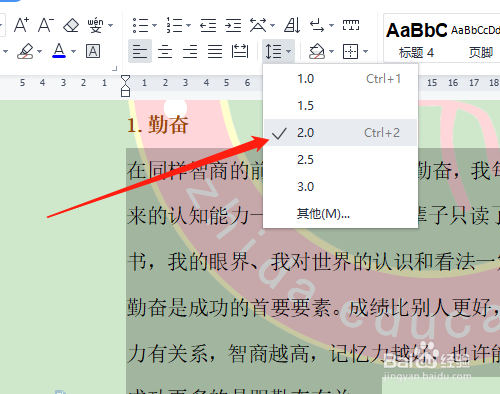This screenshot has width=500, height=394.
Task: Expand the highlight color dropdown arrow
Action: [x=40, y=51]
